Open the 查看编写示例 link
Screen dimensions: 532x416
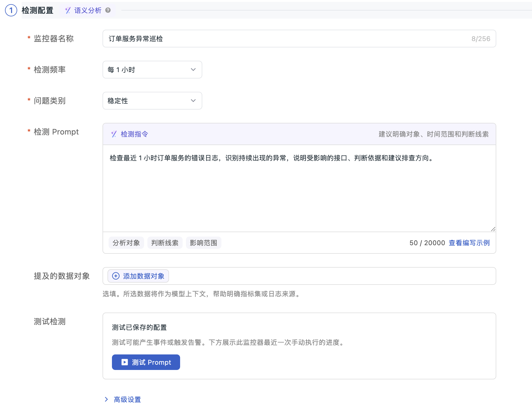469,243
